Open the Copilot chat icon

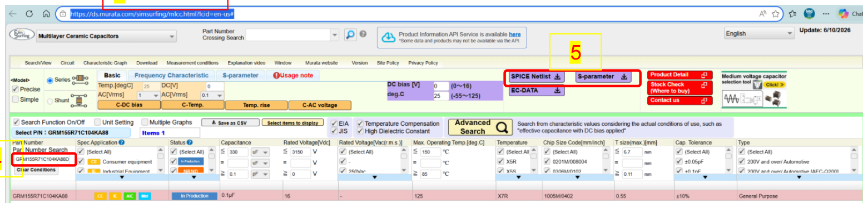pyautogui.click(x=844, y=13)
